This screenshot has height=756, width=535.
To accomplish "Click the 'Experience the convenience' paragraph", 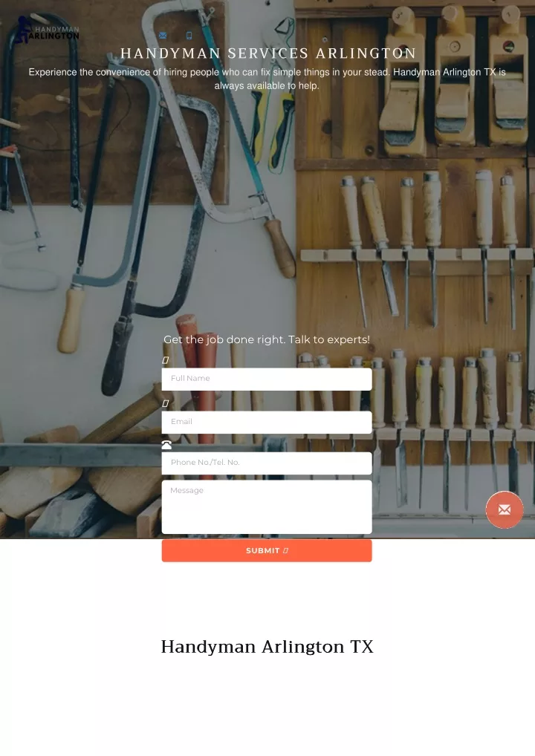I will [x=267, y=79].
